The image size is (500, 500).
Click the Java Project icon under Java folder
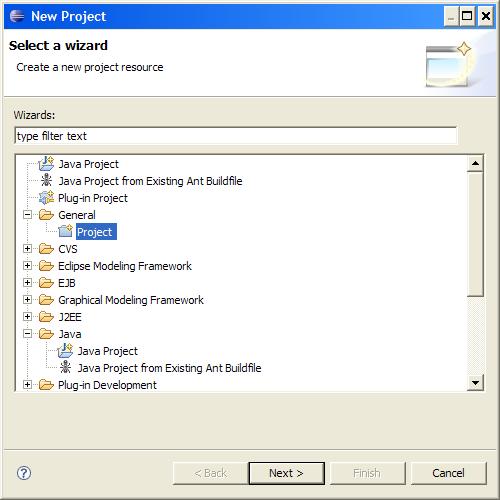click(65, 351)
